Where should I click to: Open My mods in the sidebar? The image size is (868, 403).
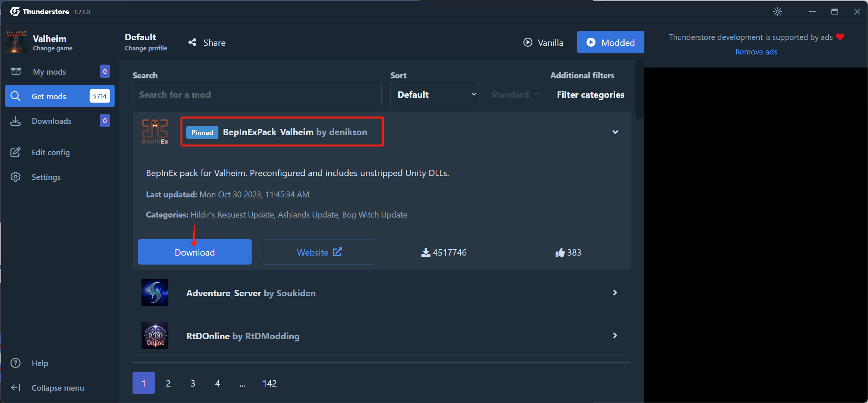[x=49, y=72]
